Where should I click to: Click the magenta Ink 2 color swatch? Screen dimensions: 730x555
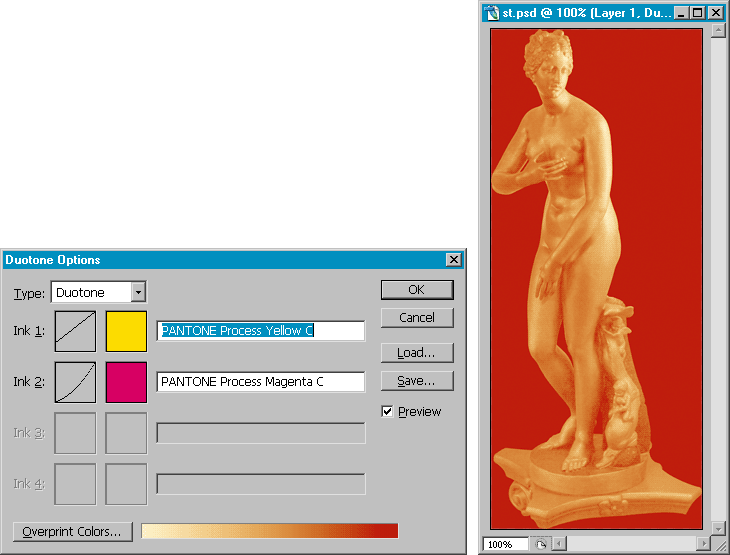tap(126, 382)
